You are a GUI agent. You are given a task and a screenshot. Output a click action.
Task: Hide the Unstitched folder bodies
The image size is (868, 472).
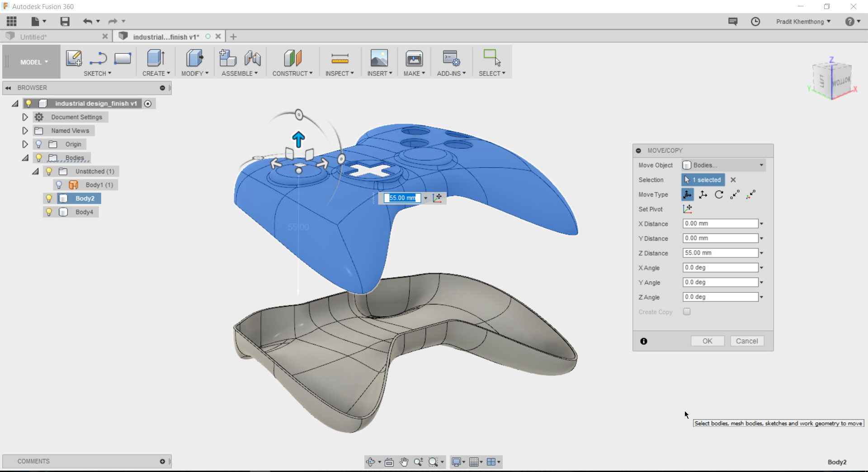pyautogui.click(x=49, y=171)
